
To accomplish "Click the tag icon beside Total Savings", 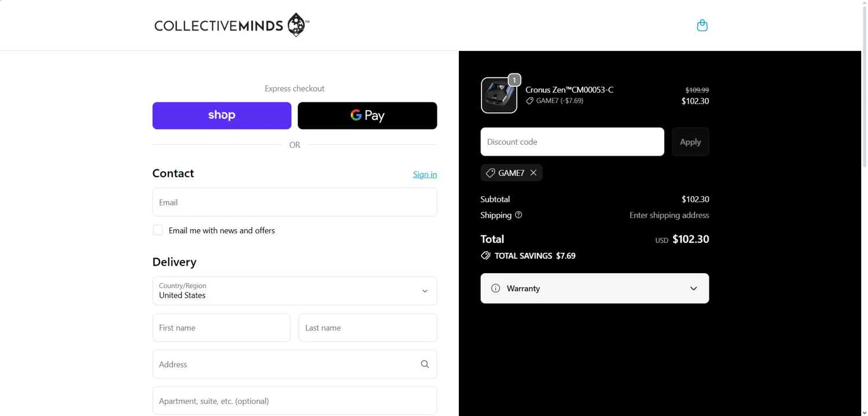I will (486, 256).
